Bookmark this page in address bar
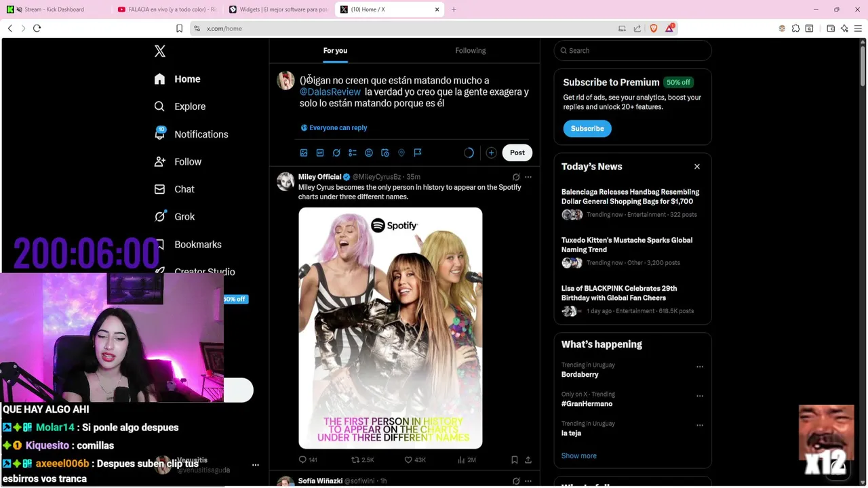 click(x=179, y=28)
